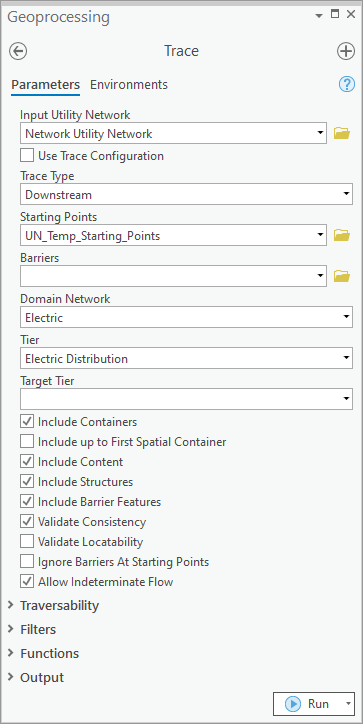Switch to the Environments tab

tap(129, 84)
